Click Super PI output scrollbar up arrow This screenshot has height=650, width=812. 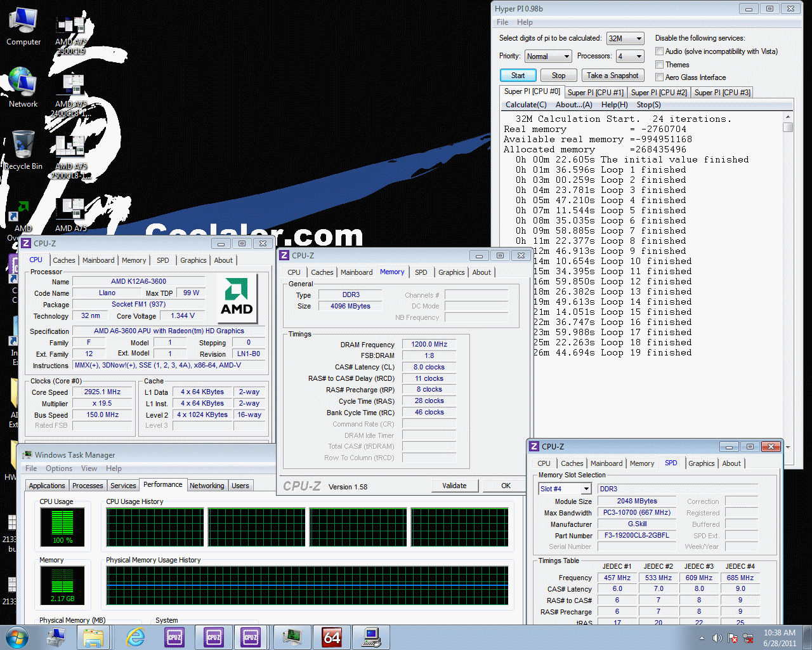click(788, 117)
